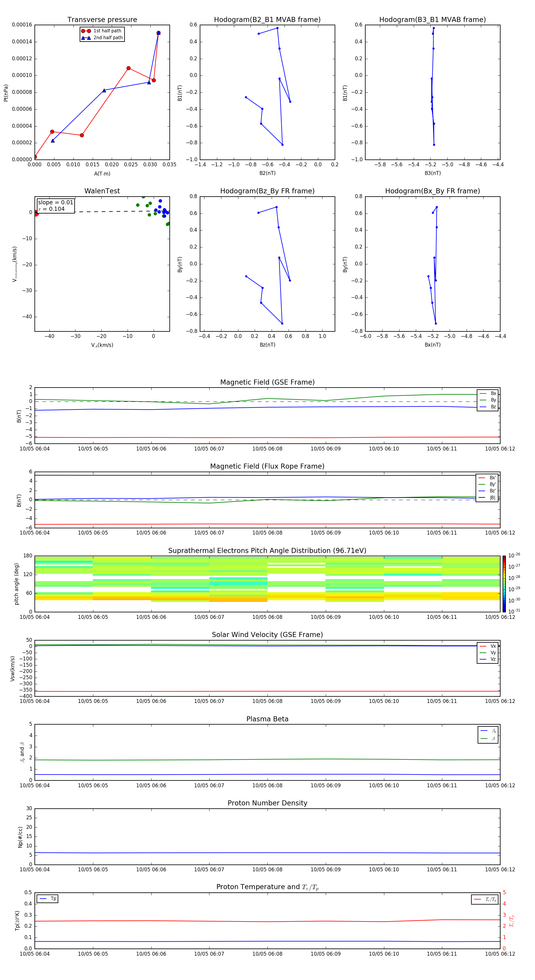This screenshot has width=535, height=980.
Task: Click the "Magnetic Field (Flux Rope Frame)" title
Action: pos(267,467)
